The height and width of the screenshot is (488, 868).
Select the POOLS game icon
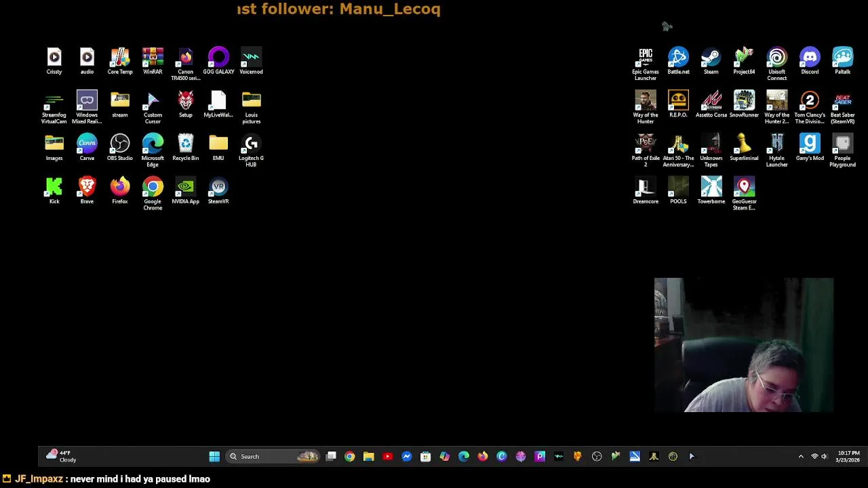678,191
